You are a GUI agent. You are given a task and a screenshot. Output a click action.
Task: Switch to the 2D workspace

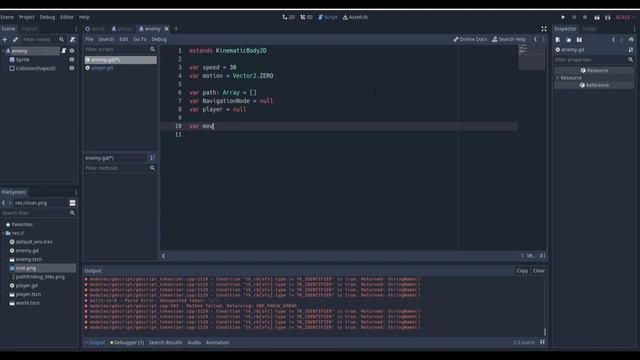[x=289, y=17]
